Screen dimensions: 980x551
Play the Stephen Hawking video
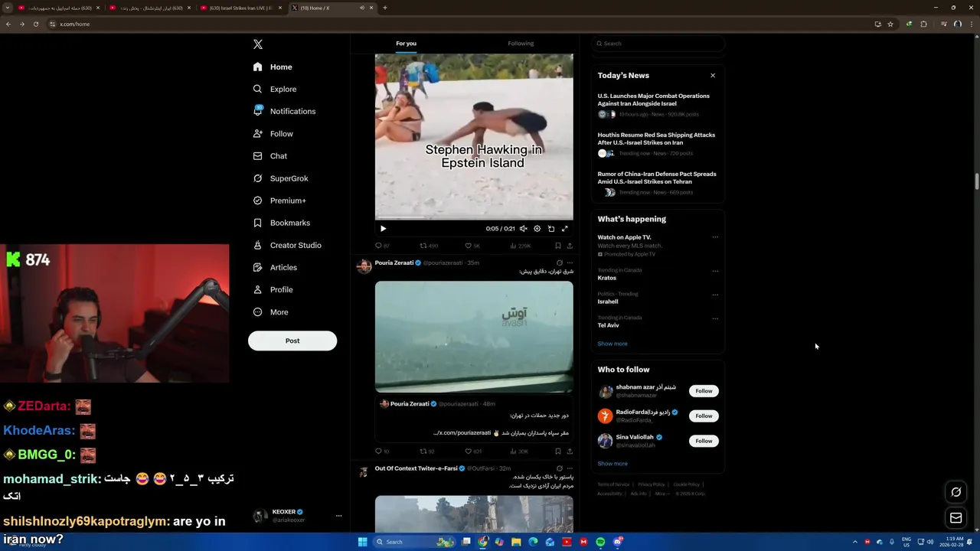pos(384,229)
